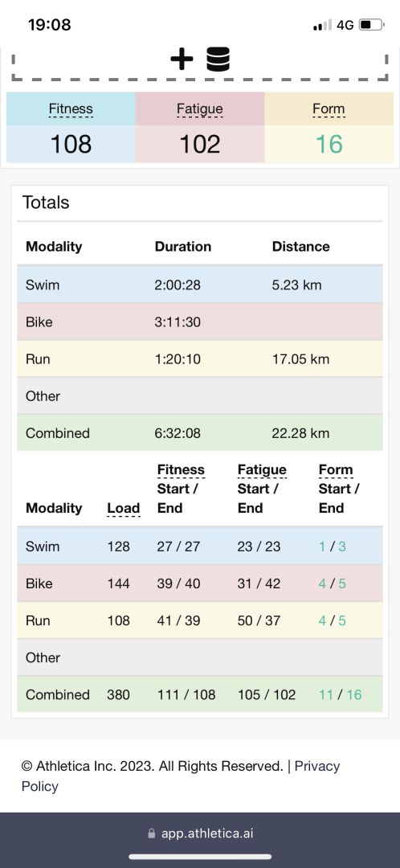
Task: Tap the battery icon in status bar
Action: click(372, 25)
